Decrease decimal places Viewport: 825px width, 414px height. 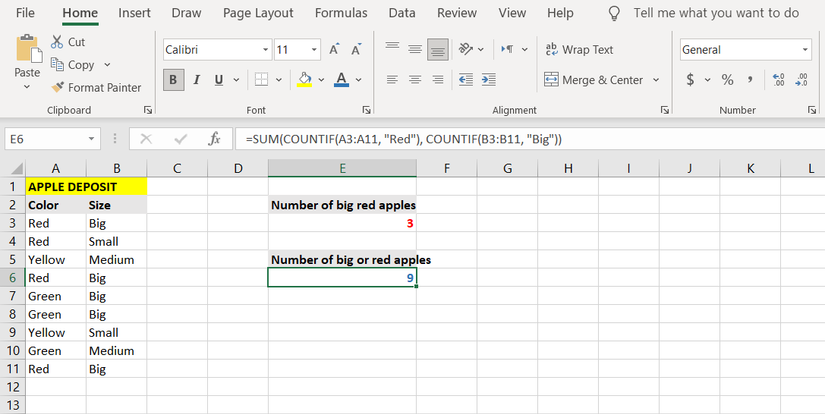[802, 79]
